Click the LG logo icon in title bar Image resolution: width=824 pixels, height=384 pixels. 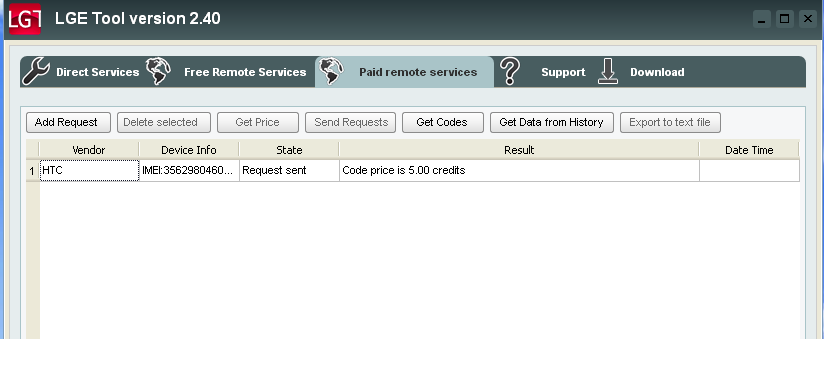pyautogui.click(x=25, y=19)
